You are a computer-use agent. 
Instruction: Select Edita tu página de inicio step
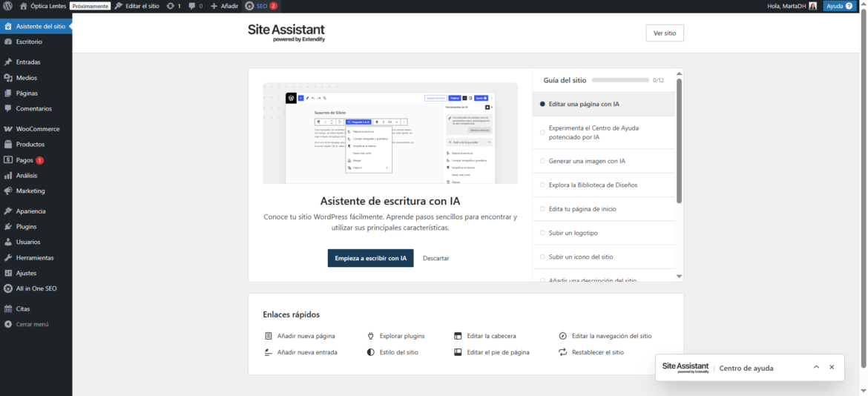(603, 209)
